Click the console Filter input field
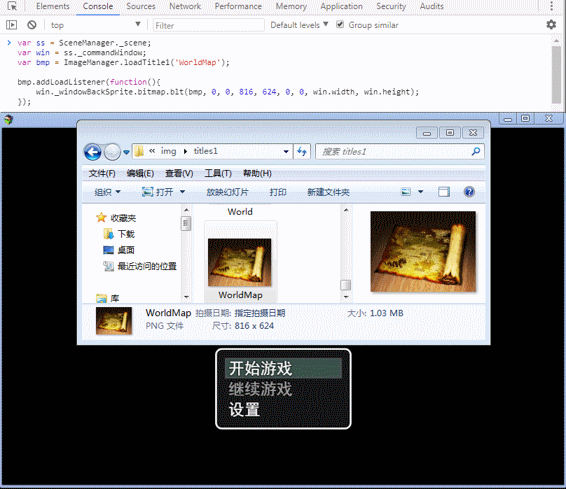566x489 pixels. click(209, 25)
